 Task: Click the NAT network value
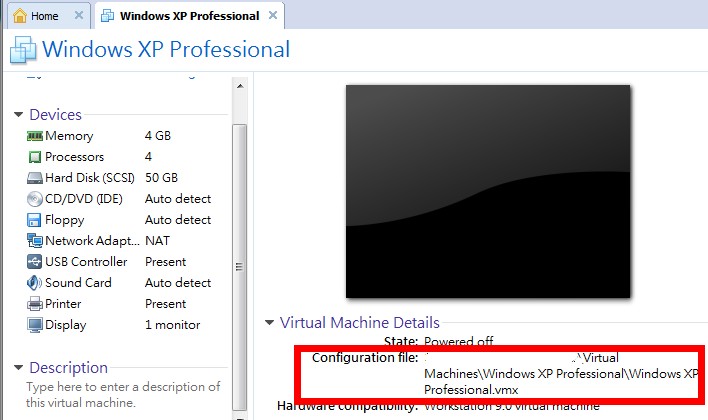[x=158, y=241]
